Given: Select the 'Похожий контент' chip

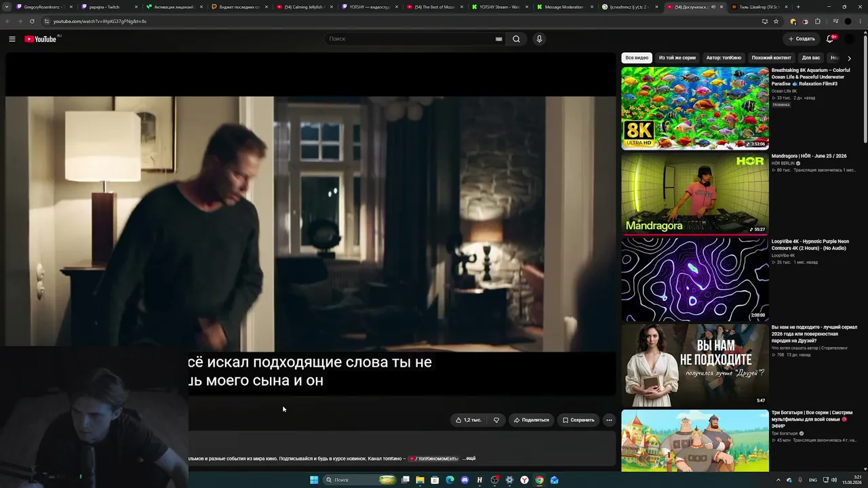Looking at the screenshot, I should click(772, 58).
